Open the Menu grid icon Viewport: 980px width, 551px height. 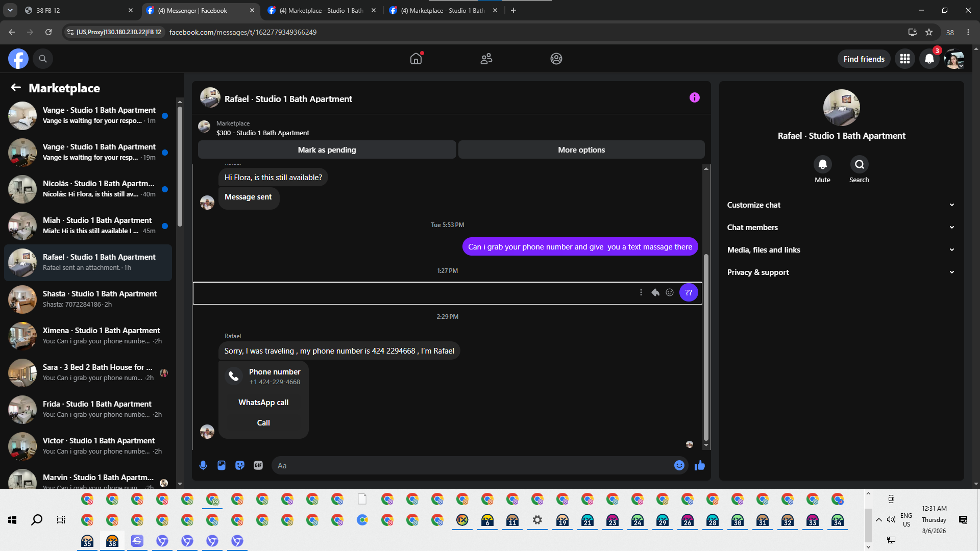(x=905, y=59)
